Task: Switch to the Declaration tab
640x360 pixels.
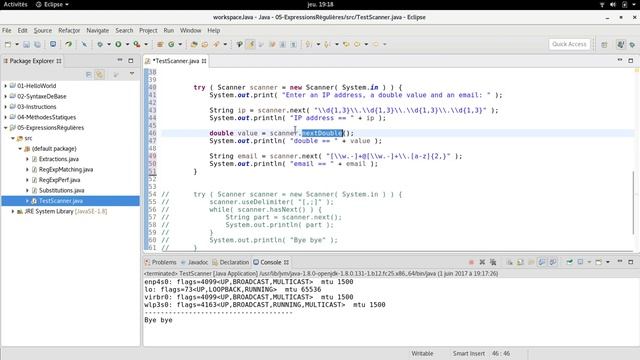Action: (x=231, y=262)
